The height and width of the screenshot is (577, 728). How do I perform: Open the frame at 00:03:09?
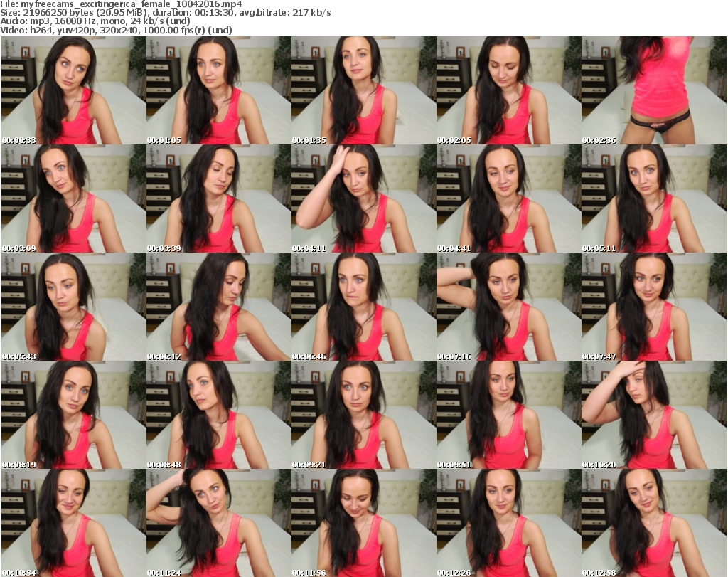(73, 198)
